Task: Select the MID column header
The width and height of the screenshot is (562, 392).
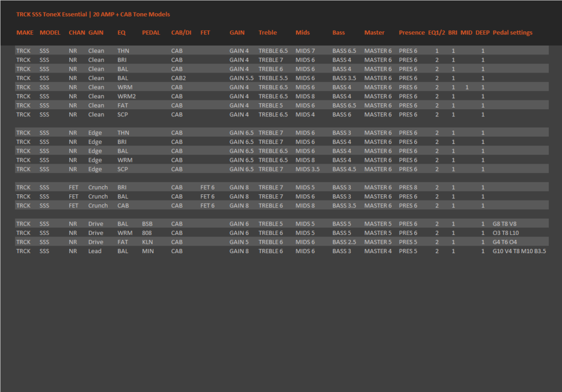Action: [466, 32]
